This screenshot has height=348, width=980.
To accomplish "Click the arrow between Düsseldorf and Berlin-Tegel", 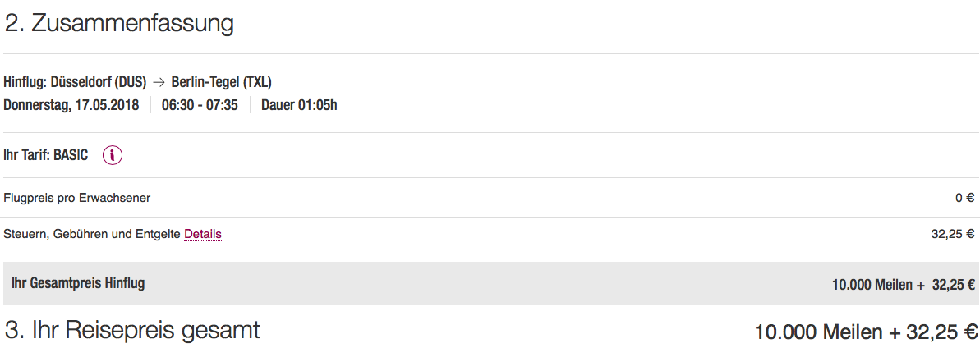I will click(x=159, y=82).
